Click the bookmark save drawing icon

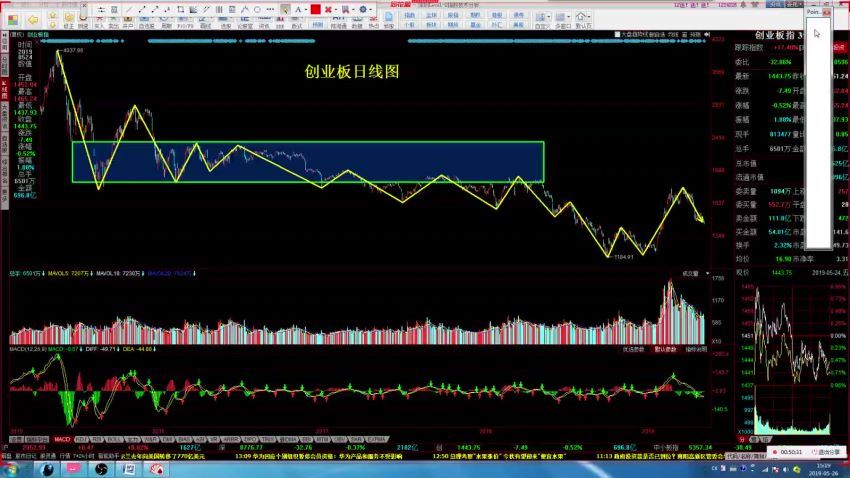[345, 9]
